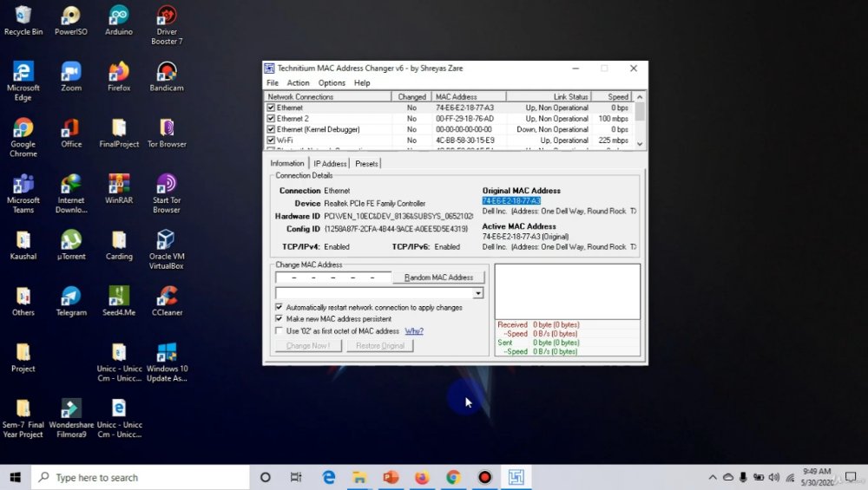This screenshot has height=490, width=868.
Task: Click the recording app taskbar icon
Action: tap(484, 477)
